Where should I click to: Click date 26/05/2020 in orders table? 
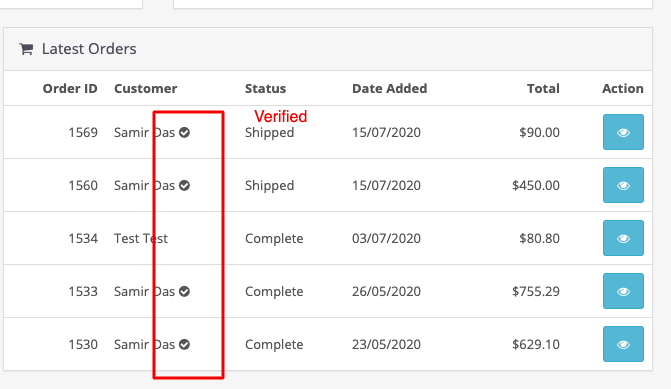click(x=386, y=291)
